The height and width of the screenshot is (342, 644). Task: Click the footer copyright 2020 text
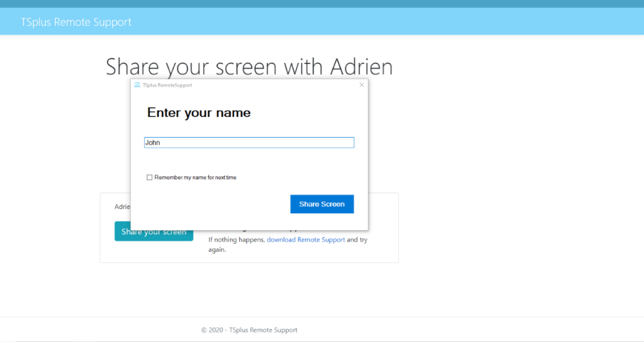point(249,330)
